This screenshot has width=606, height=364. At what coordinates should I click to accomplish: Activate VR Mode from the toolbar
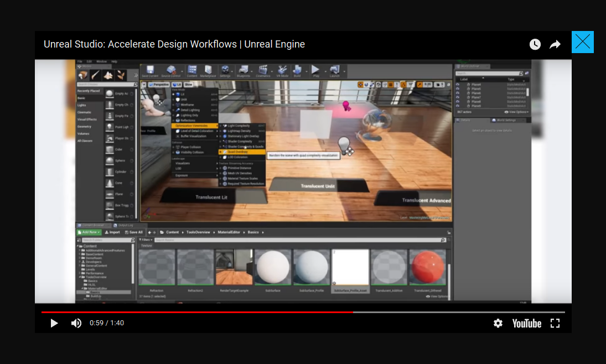click(284, 70)
